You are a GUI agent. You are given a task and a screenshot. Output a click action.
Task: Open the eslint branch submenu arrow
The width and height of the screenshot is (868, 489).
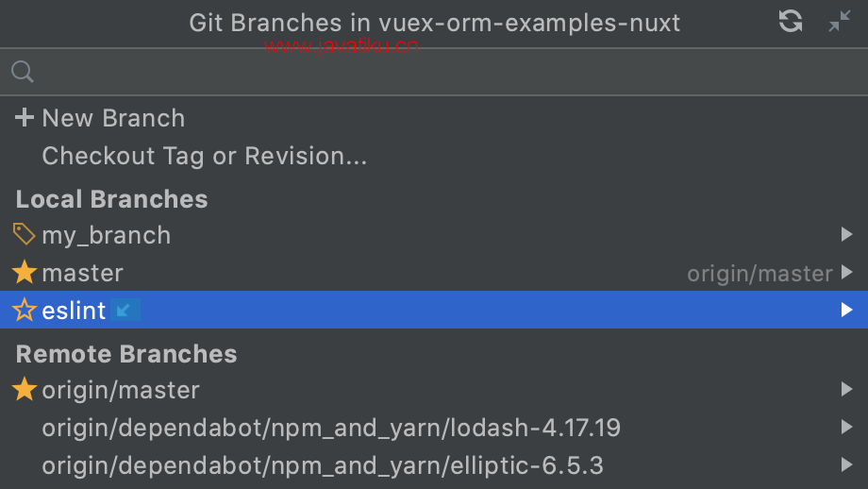click(846, 310)
